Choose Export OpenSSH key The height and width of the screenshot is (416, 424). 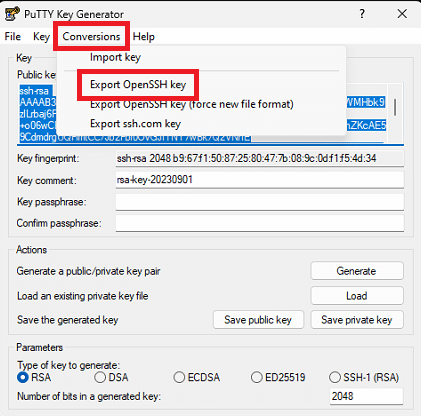click(138, 85)
